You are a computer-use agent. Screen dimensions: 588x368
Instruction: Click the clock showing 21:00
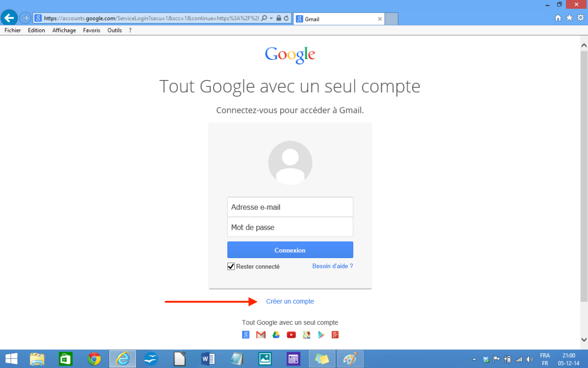tap(569, 355)
